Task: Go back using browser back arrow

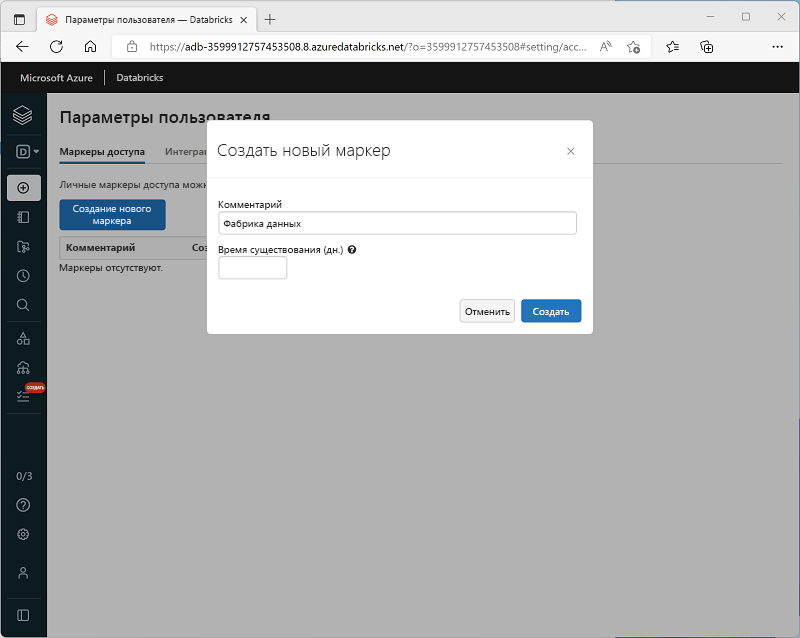Action: [x=22, y=47]
